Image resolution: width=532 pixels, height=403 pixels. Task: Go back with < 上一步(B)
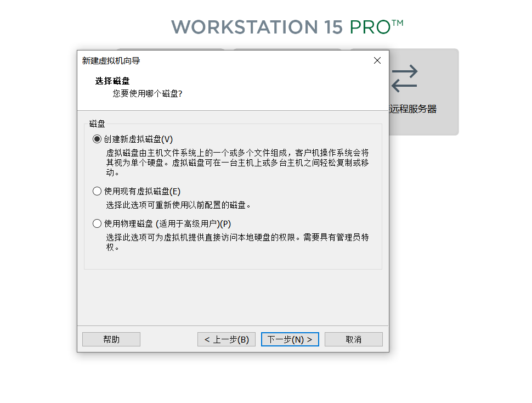[227, 339]
